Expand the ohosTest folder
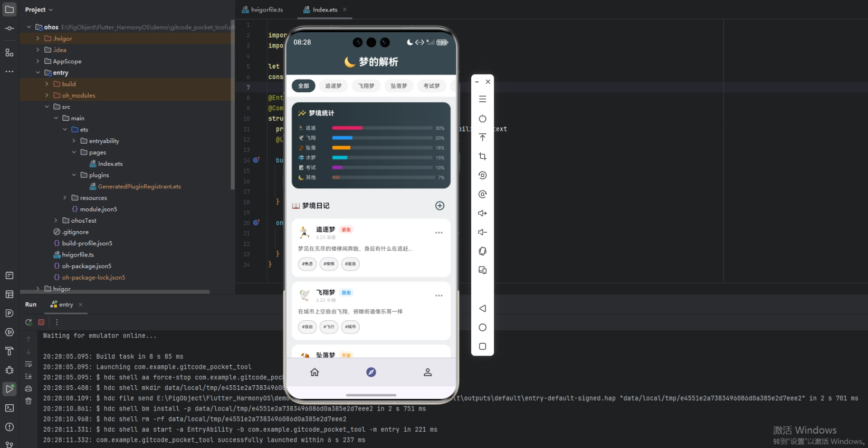The height and width of the screenshot is (448, 868). 55,221
